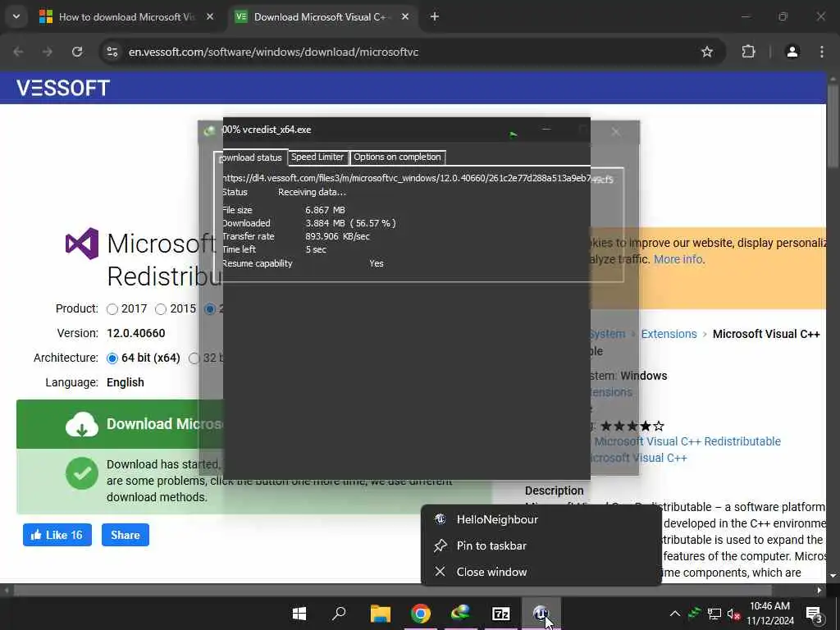840x630 pixels.
Task: Open Chrome tab search dropdown arrow
Action: pos(16,16)
